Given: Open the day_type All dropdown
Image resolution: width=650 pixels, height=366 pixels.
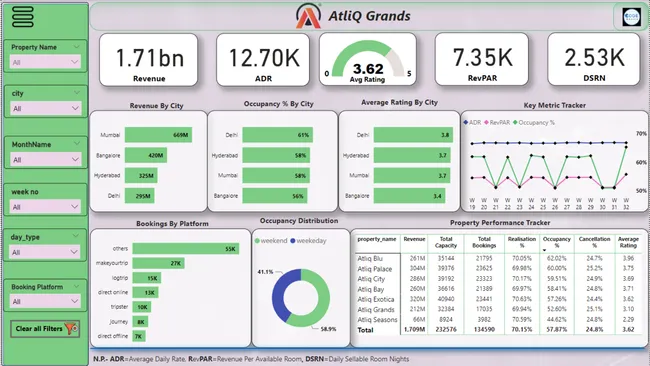Looking at the screenshot, I should [x=45, y=252].
